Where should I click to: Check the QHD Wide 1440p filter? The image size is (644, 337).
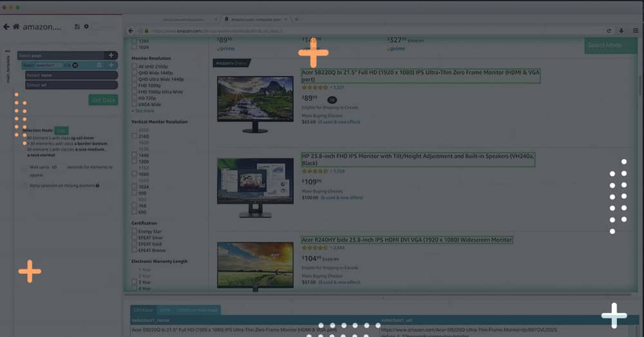(135, 73)
